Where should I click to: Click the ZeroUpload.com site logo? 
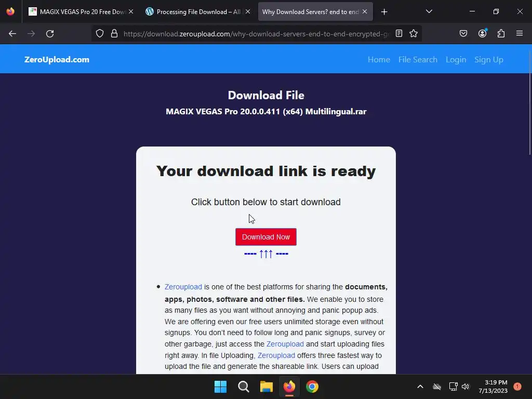click(x=57, y=60)
